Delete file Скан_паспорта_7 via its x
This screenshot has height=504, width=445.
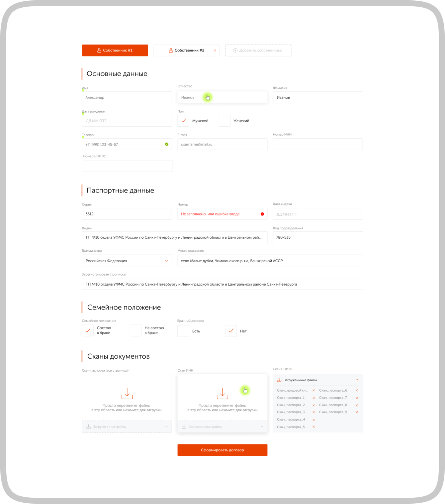357,398
